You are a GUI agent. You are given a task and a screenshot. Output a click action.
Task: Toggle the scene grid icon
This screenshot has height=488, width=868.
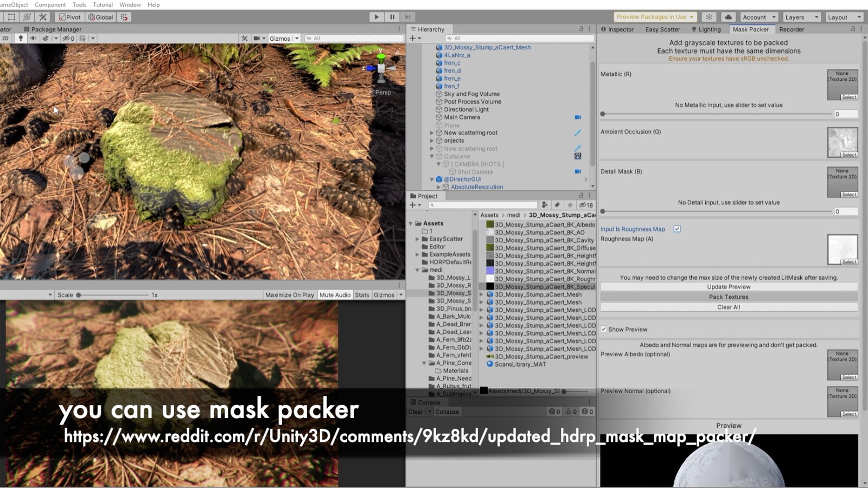pyautogui.click(x=82, y=38)
